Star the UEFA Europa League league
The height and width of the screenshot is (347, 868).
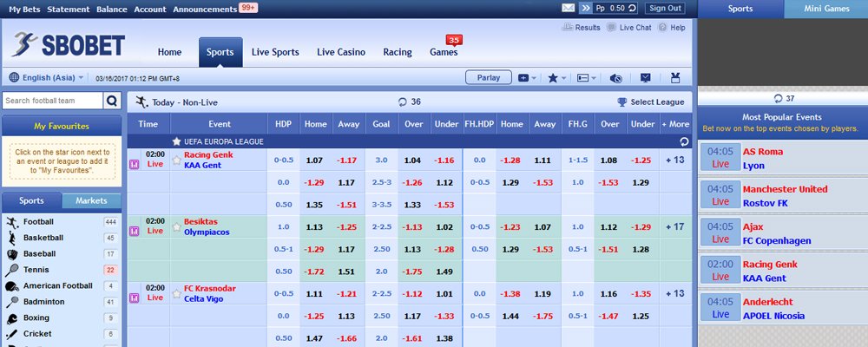point(176,141)
